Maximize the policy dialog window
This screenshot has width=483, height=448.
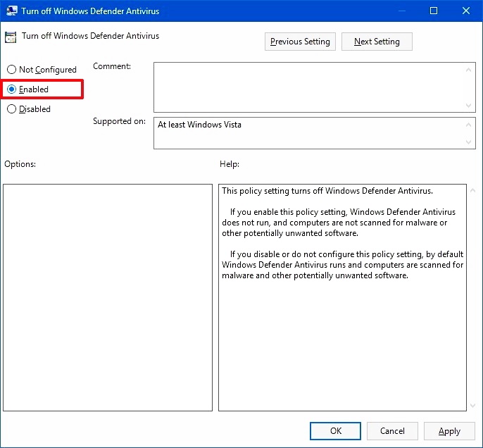434,11
